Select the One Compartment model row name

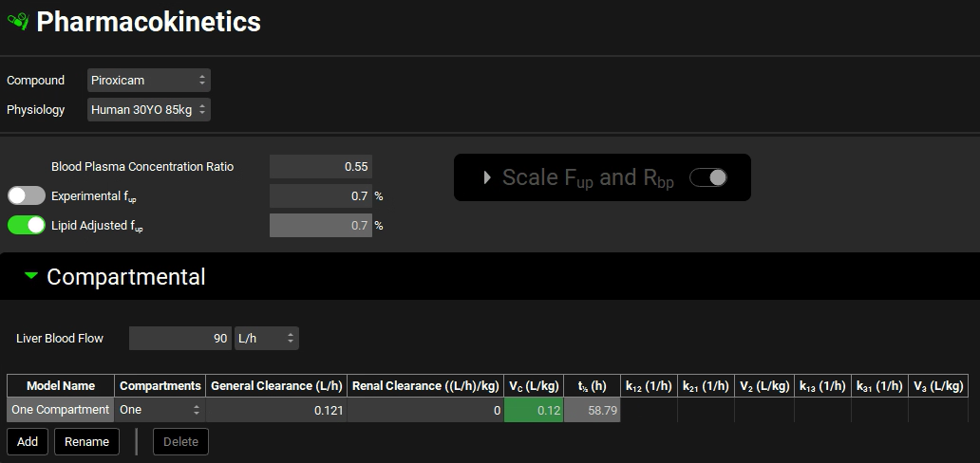[61, 410]
